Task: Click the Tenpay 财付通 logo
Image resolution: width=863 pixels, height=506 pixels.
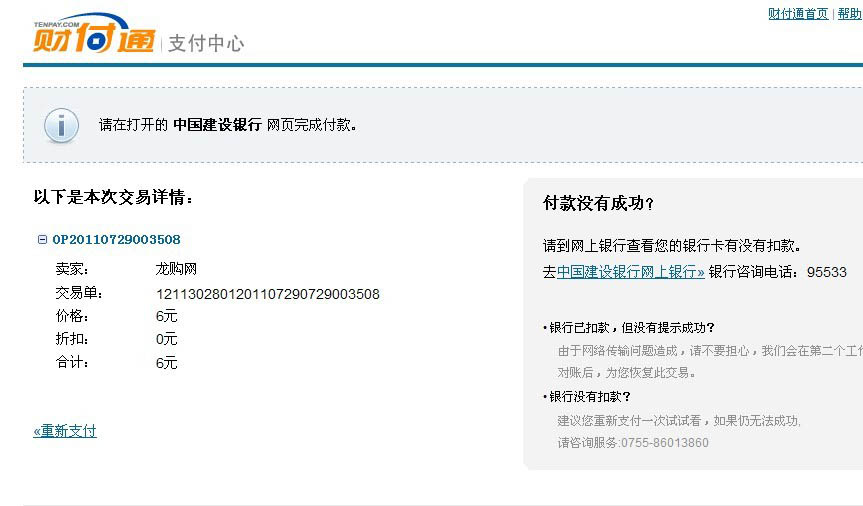Action: coord(94,34)
